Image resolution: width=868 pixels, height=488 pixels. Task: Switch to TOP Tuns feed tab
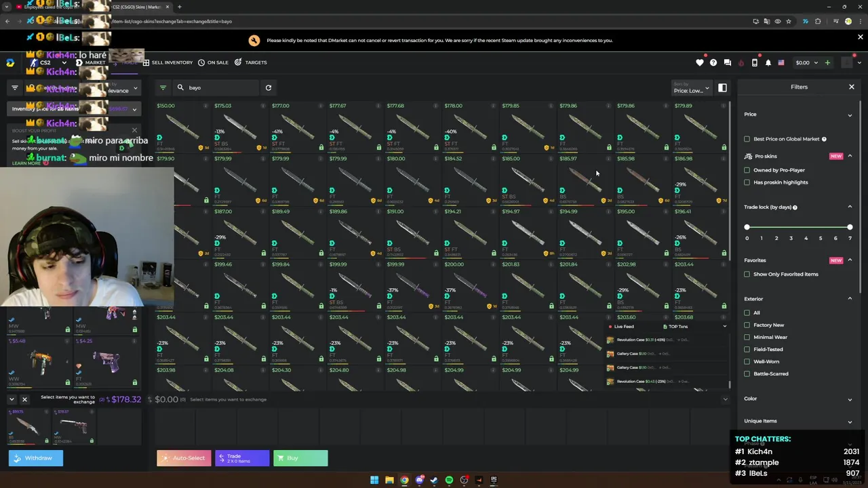[x=675, y=327]
